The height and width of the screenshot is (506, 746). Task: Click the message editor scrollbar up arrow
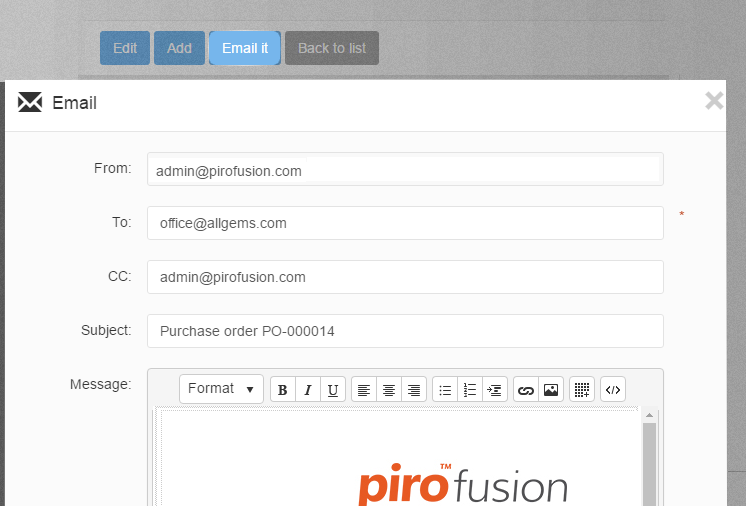click(649, 415)
